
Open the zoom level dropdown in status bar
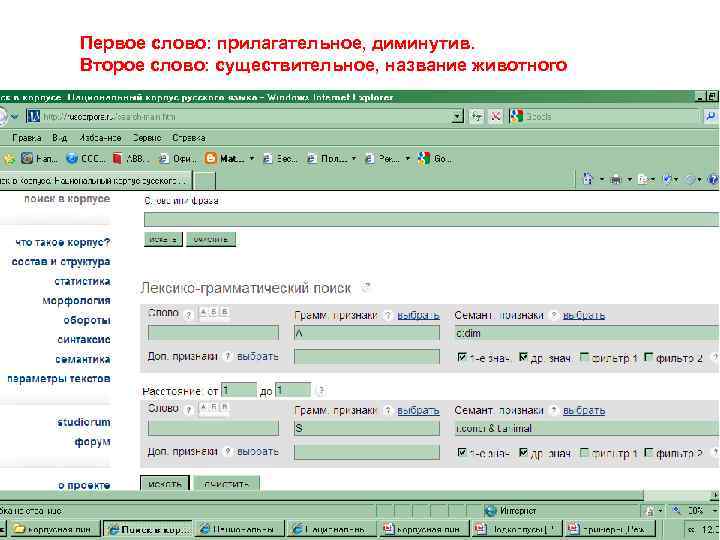coord(714,511)
